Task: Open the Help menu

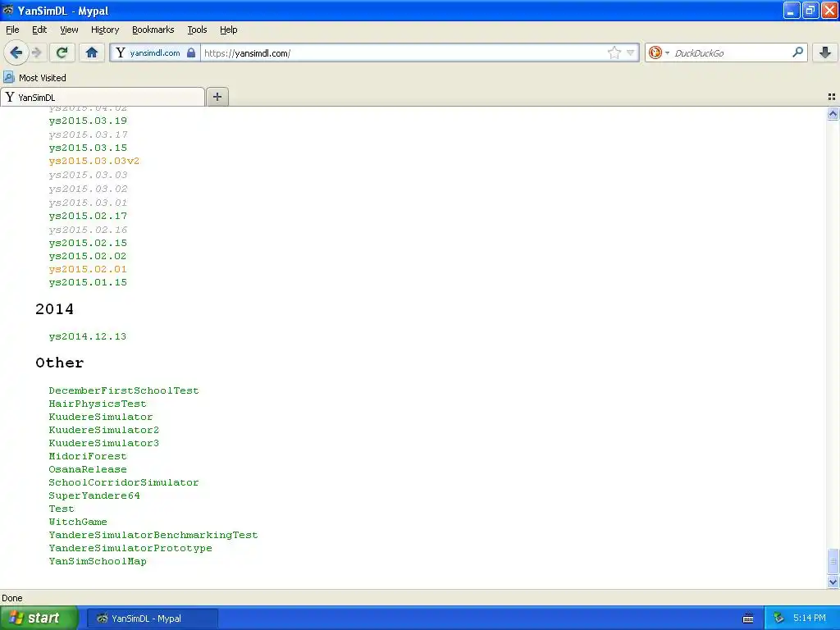Action: [229, 30]
